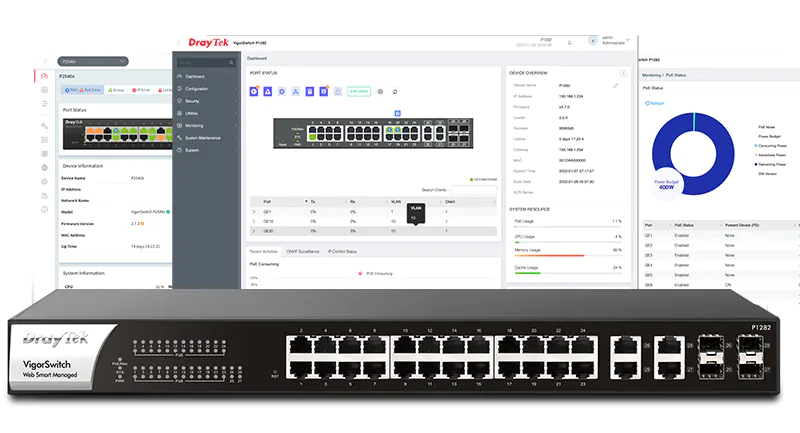Image resolution: width=800 pixels, height=433 pixels.
Task: Click the Search Clients input field
Action: 473,190
